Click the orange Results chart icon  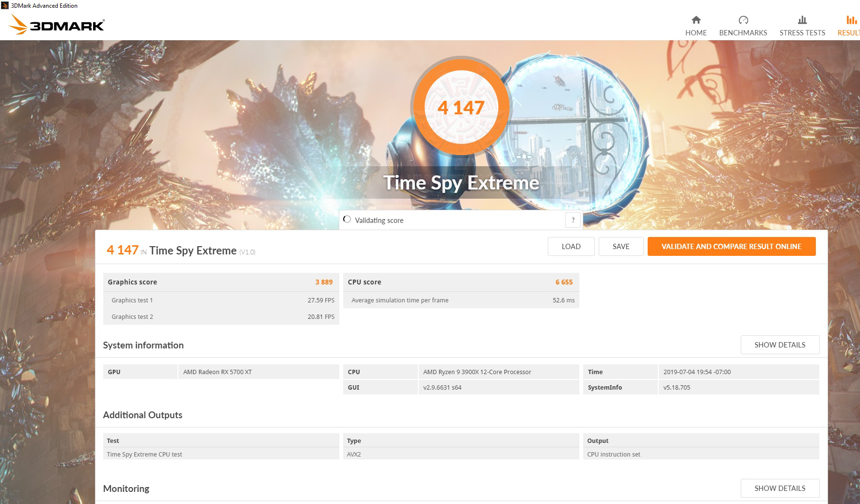851,20
